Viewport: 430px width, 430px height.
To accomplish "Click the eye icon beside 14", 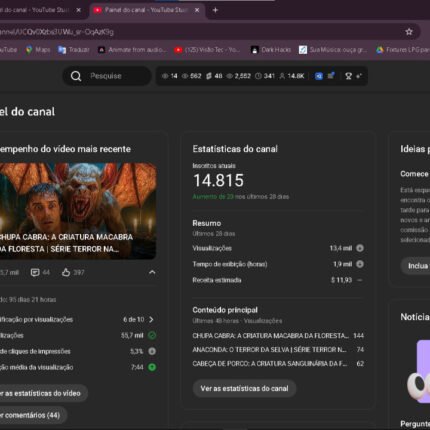I will 165,76.
